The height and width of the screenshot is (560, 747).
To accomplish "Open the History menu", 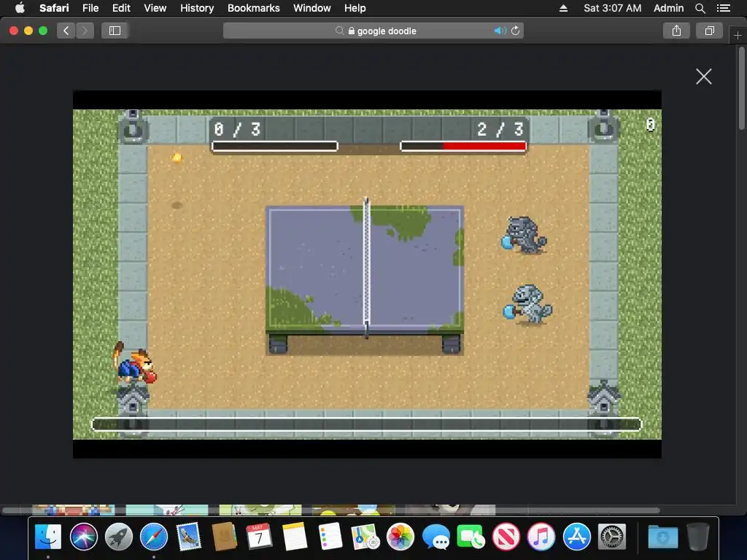I will coord(197,8).
